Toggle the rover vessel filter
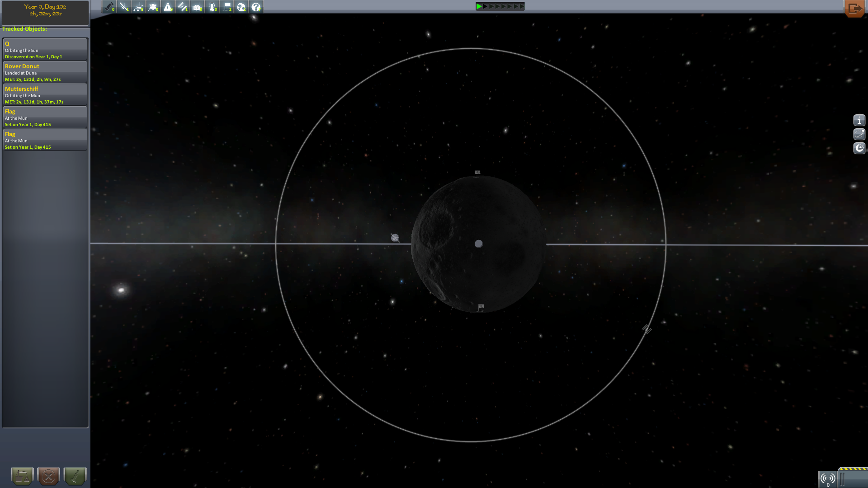The height and width of the screenshot is (488, 868). pyautogui.click(x=138, y=7)
